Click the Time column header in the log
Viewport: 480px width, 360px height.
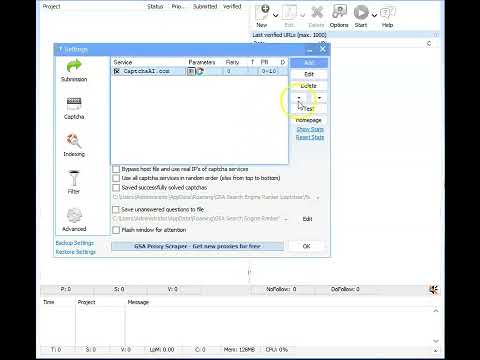[49, 302]
